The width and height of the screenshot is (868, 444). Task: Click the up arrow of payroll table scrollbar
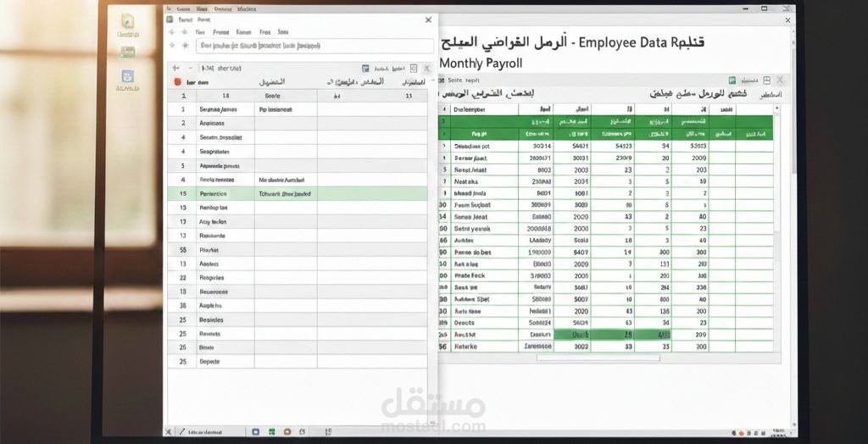777,109
